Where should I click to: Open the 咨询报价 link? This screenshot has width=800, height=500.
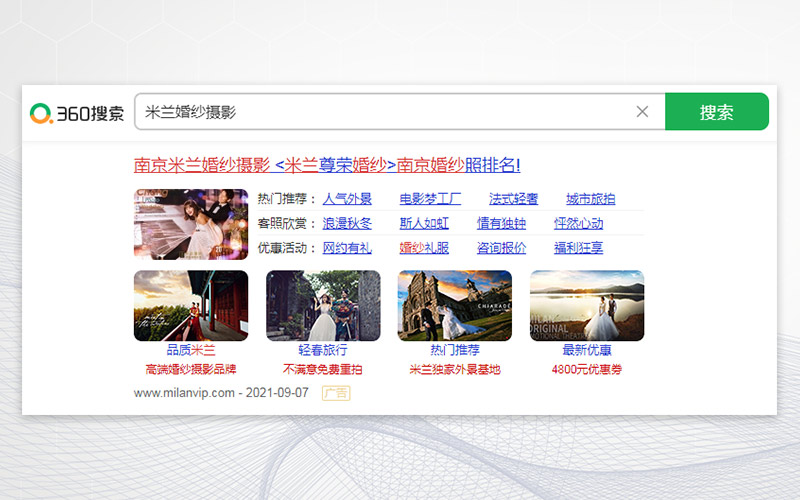(x=501, y=248)
